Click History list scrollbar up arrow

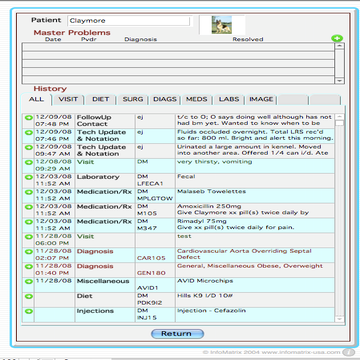339,117
